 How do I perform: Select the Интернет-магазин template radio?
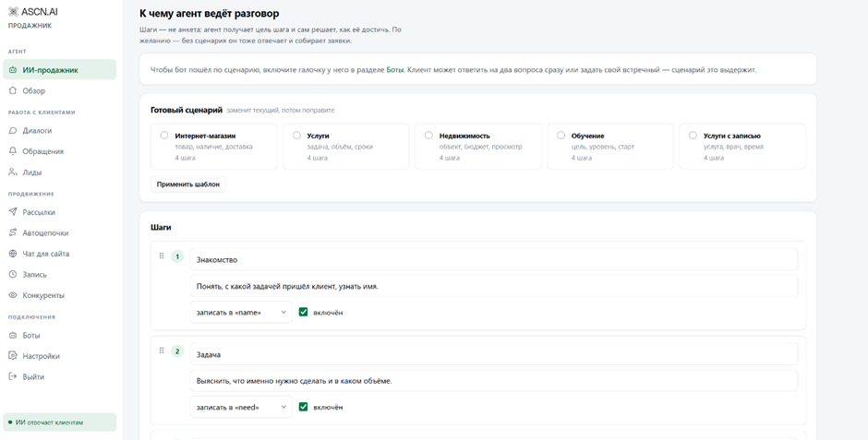tap(164, 136)
